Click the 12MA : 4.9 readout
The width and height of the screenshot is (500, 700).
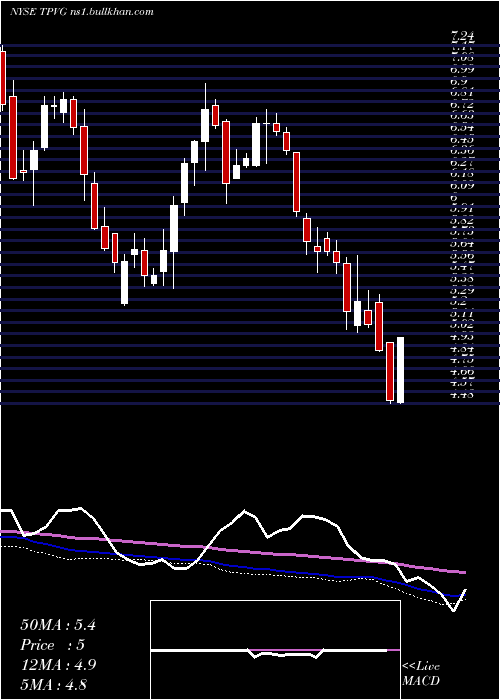[58, 665]
